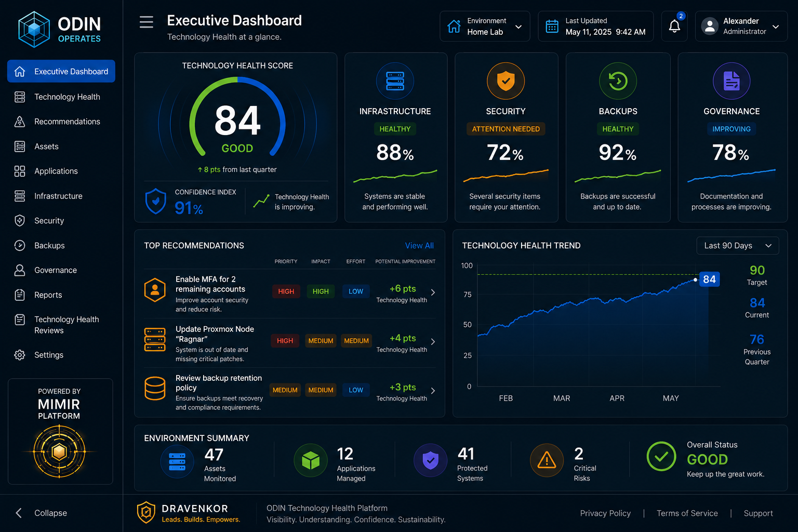798x532 pixels.
Task: Click the Governance document card icon
Action: (x=731, y=81)
